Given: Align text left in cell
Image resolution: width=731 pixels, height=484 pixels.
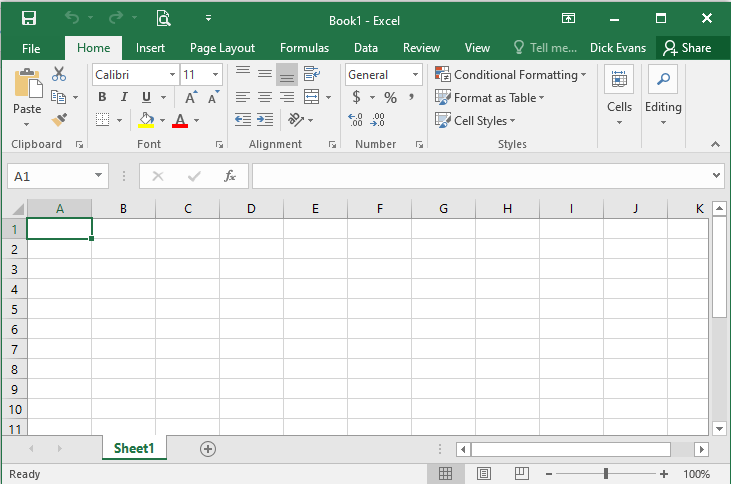Looking at the screenshot, I should coord(243,97).
